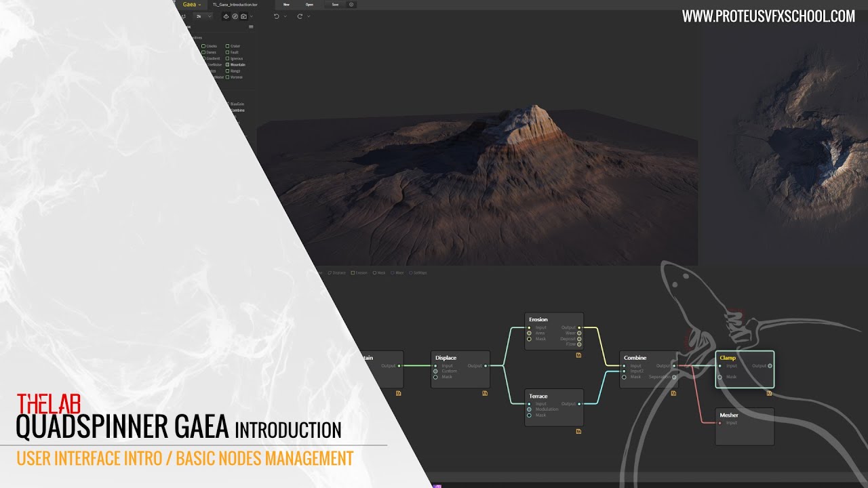Click the save icon below the Clamp node
Image resolution: width=868 pixels, height=488 pixels.
pyautogui.click(x=769, y=393)
